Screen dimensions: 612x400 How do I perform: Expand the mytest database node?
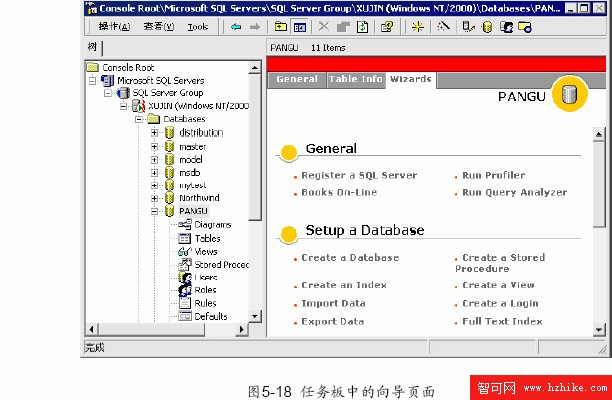point(155,185)
